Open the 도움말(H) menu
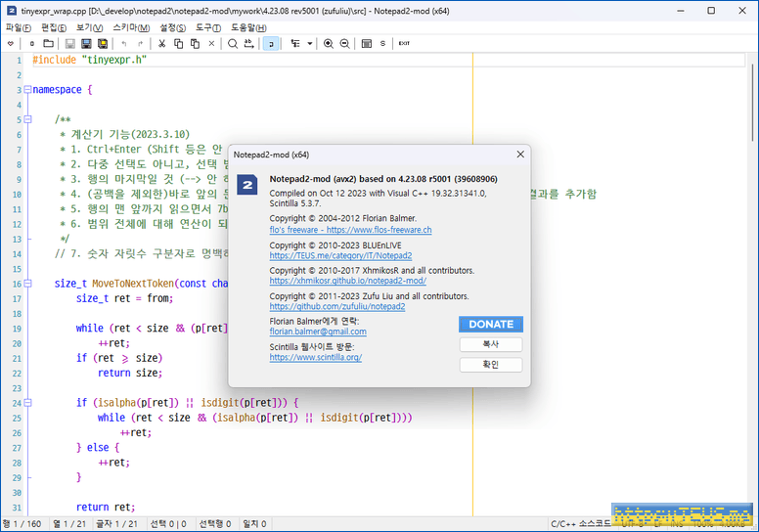This screenshot has width=759, height=532. pos(248,28)
